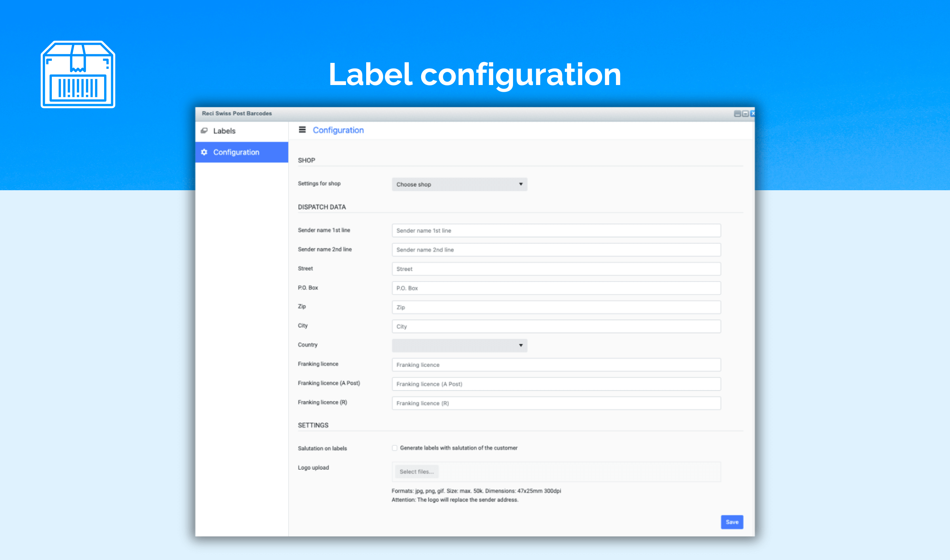Click the Select files button for logo upload
This screenshot has width=950, height=560.
click(x=414, y=471)
